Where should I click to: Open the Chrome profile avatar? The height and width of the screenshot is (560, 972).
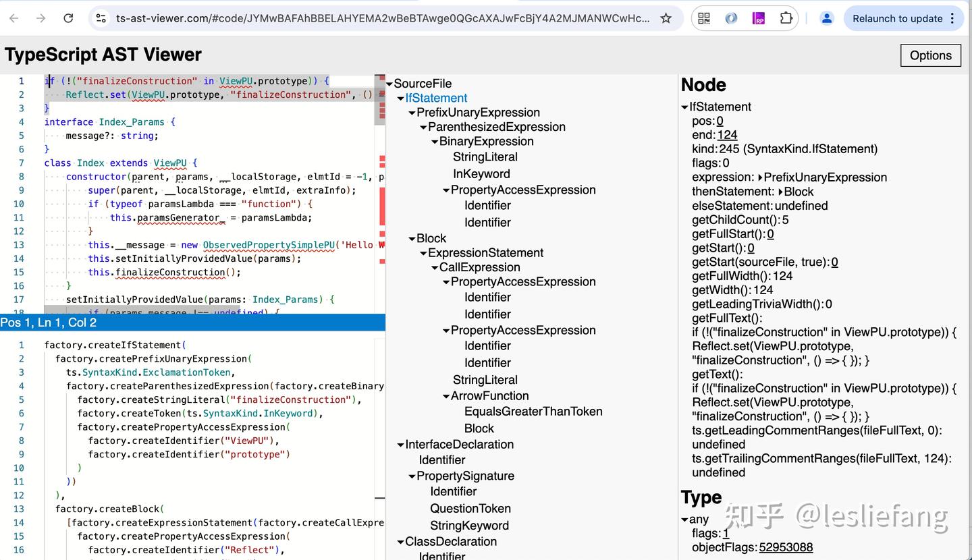826,19
